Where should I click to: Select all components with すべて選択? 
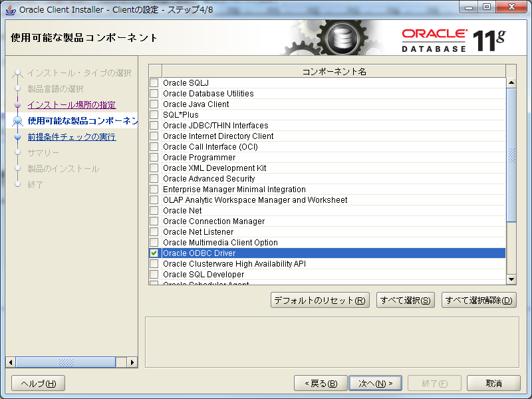coord(405,300)
